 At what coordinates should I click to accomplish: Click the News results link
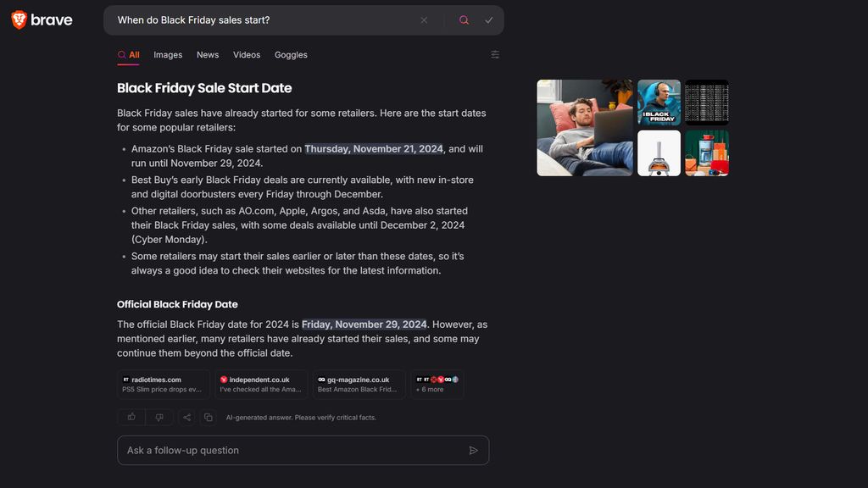pos(207,54)
